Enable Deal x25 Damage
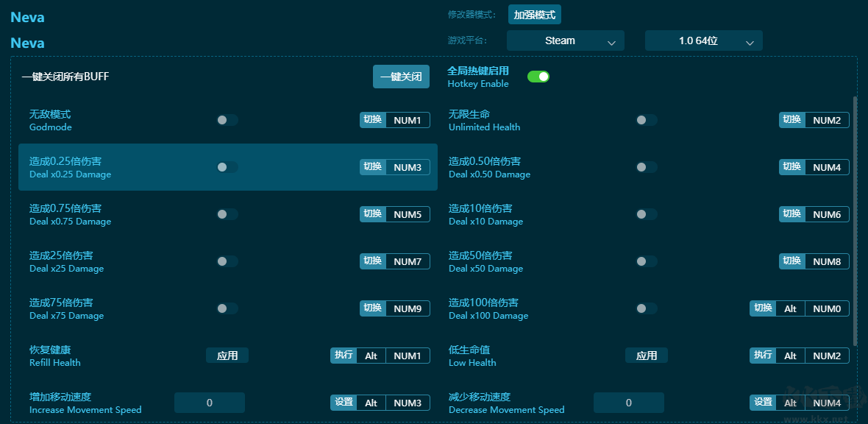Image resolution: width=868 pixels, height=424 pixels. click(227, 261)
